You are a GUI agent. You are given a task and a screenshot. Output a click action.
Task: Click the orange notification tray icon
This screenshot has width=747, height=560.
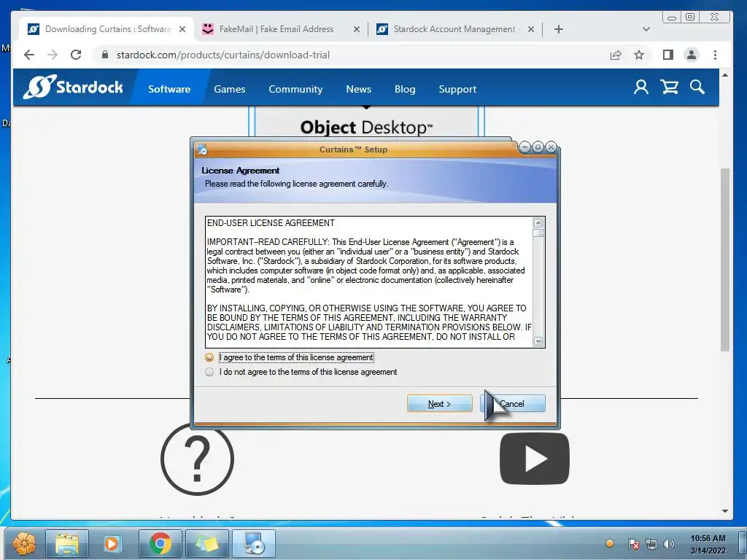(609, 543)
